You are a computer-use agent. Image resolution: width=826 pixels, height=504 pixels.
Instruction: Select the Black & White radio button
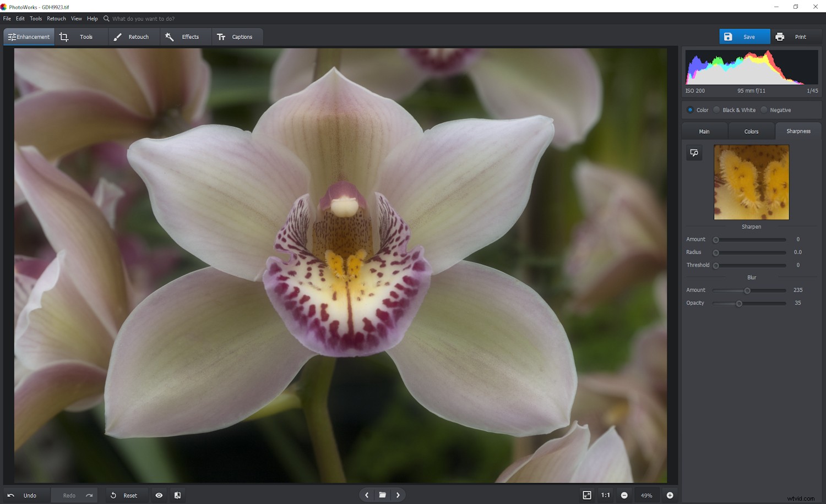point(716,109)
